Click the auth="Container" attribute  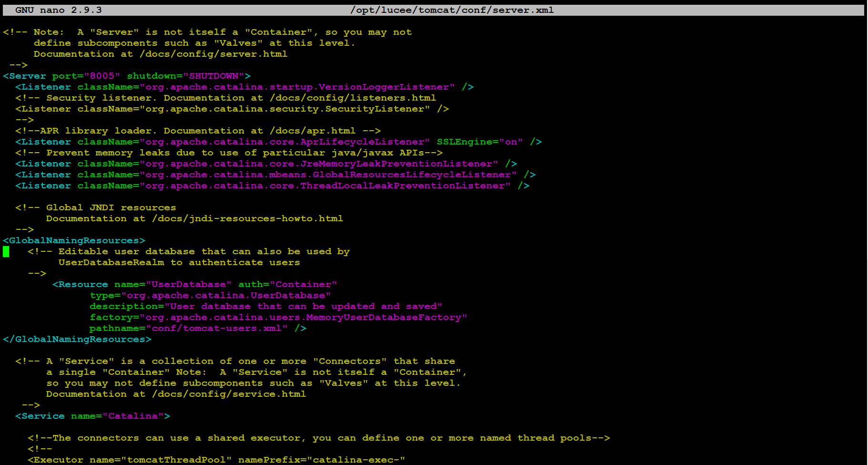287,284
